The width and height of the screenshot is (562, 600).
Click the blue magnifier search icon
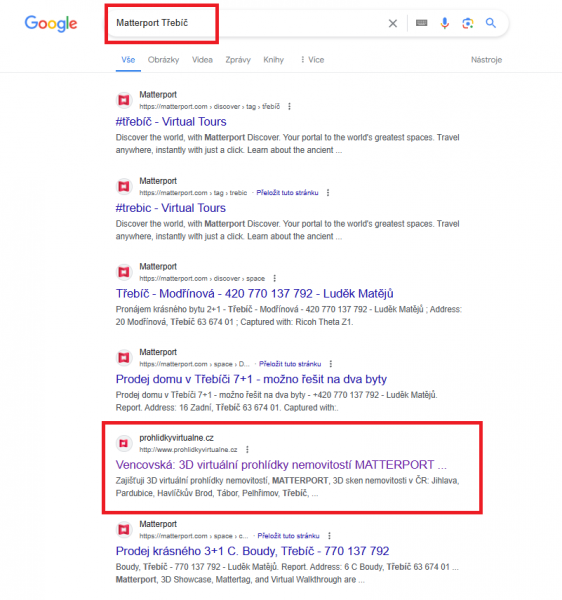point(491,23)
